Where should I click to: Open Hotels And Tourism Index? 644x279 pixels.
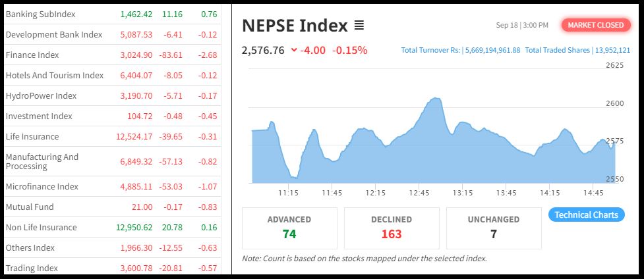coord(55,75)
